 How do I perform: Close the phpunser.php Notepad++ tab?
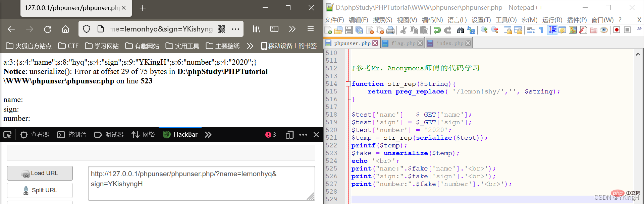pos(375,43)
